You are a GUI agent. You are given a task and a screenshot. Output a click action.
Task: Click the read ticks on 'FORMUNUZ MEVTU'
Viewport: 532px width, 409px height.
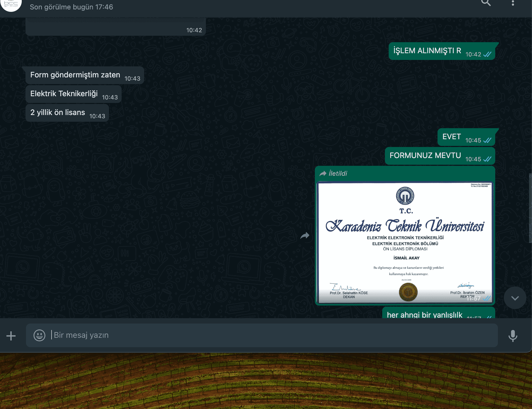(x=487, y=159)
